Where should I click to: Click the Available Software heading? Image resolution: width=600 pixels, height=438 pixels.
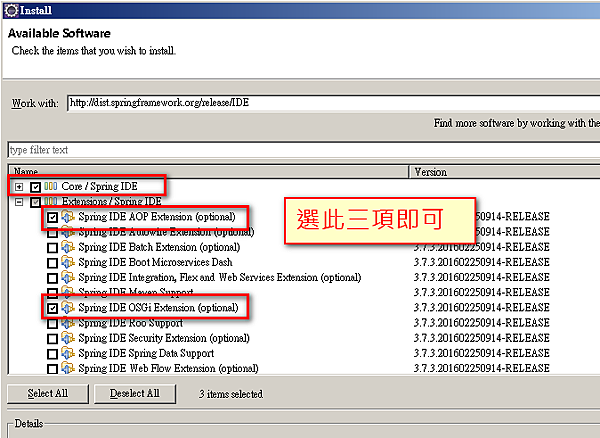tap(59, 33)
